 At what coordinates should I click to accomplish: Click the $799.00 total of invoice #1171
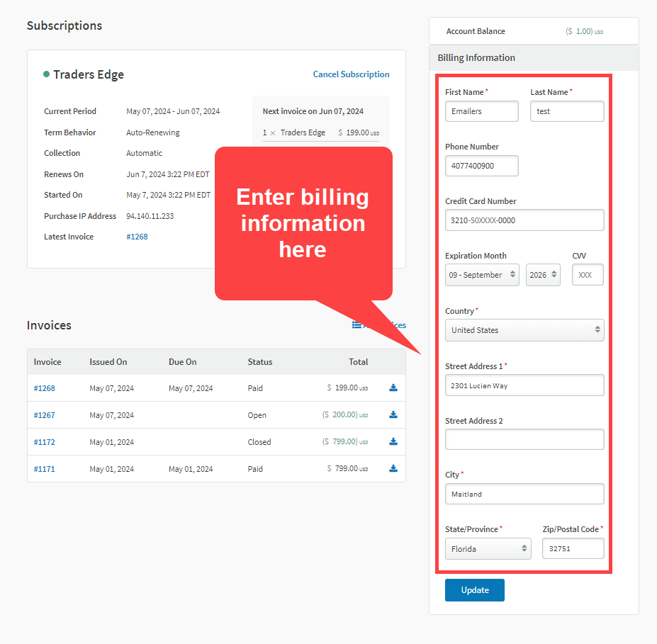pos(347,468)
